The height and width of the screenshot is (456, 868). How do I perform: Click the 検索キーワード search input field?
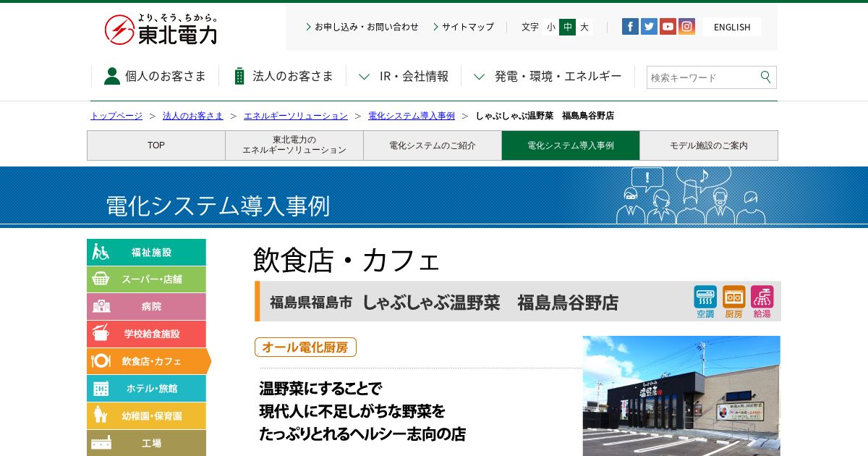coord(702,77)
